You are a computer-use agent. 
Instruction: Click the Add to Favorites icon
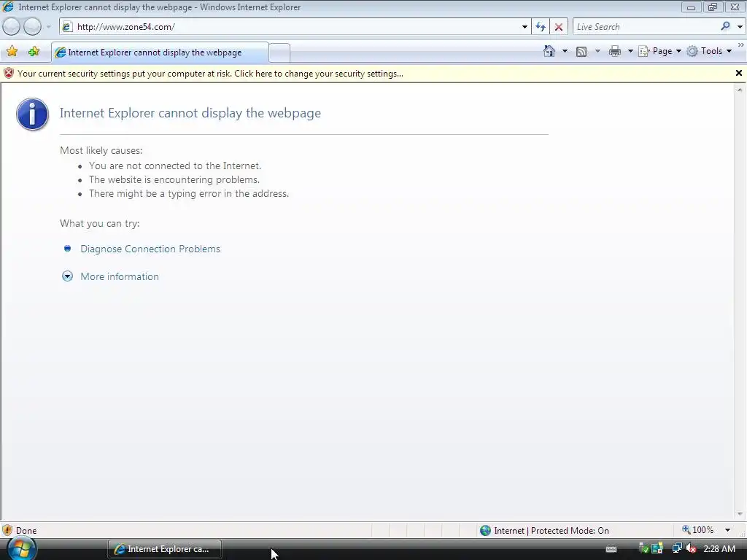pos(34,52)
